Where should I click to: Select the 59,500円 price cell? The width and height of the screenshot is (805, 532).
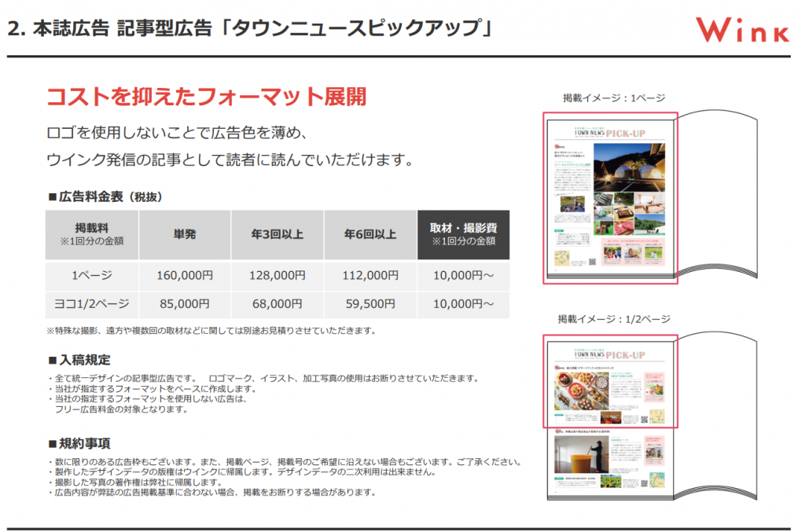[x=369, y=303]
